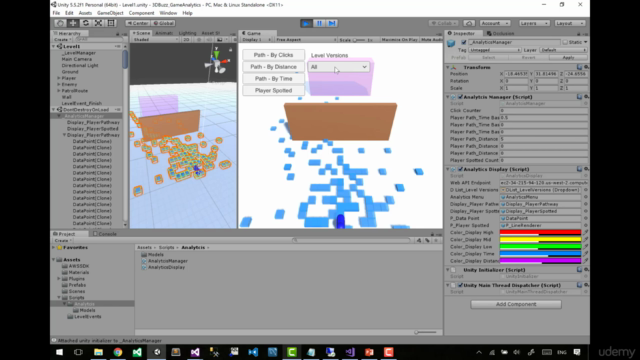The image size is (640, 360).
Task: Open the Windows Start menu
Action: (60, 352)
